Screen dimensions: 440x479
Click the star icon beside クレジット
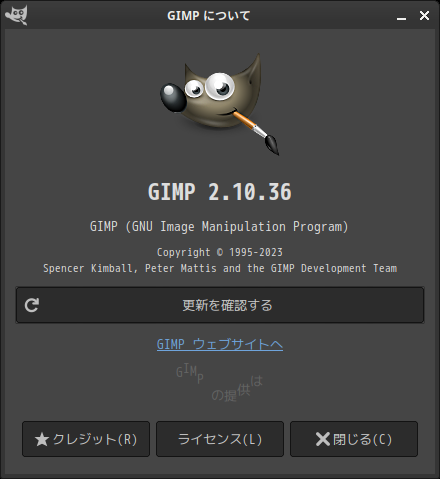coord(42,439)
